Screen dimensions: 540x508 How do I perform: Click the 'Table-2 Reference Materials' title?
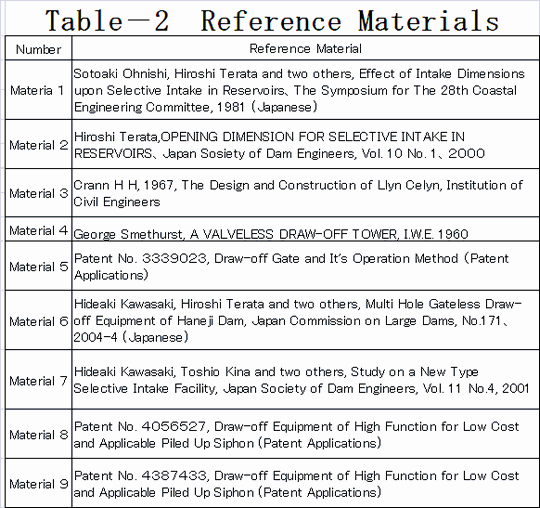tap(272, 21)
